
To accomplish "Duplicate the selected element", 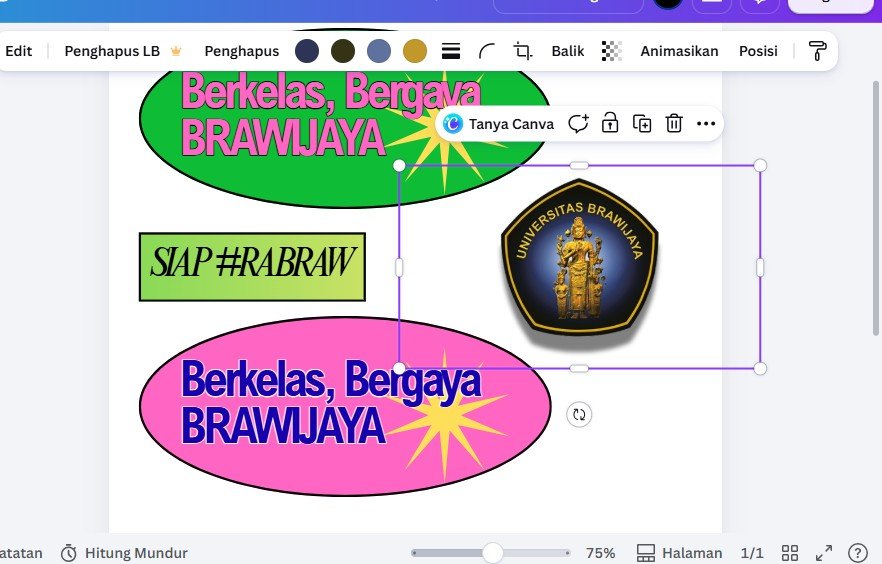I will 642,124.
